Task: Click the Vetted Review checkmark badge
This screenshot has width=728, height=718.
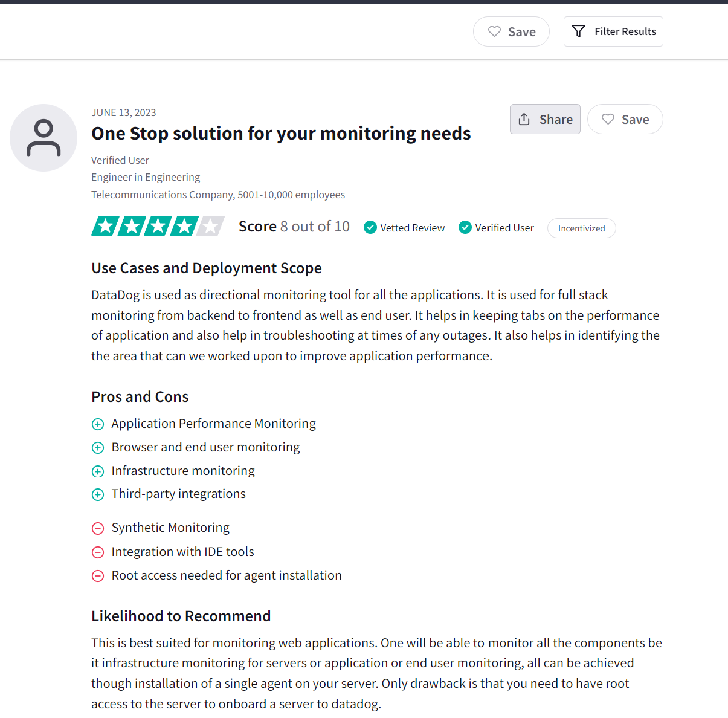Action: point(370,227)
